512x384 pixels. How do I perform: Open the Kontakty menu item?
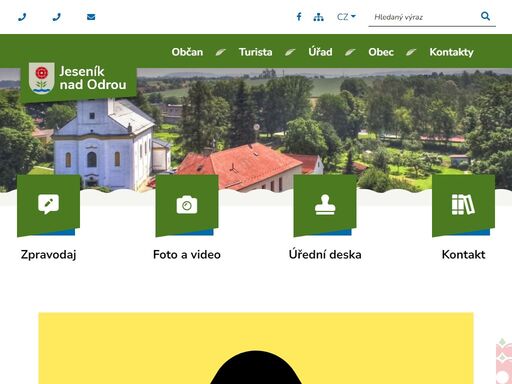coord(451,52)
